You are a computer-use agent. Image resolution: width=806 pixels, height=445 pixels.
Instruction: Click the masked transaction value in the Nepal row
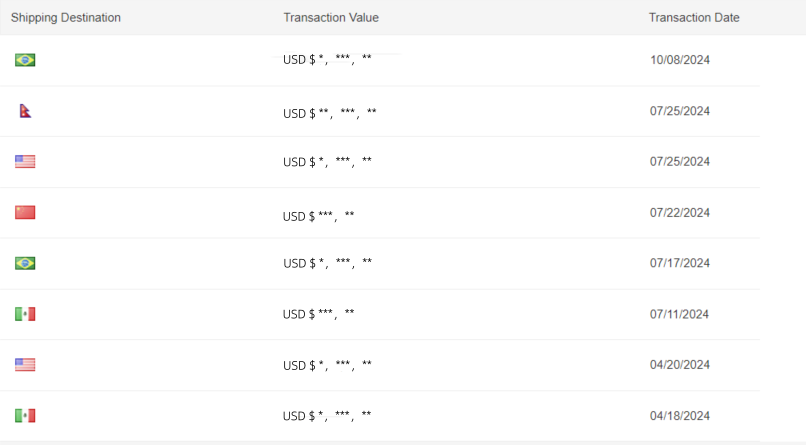pyautogui.click(x=329, y=113)
